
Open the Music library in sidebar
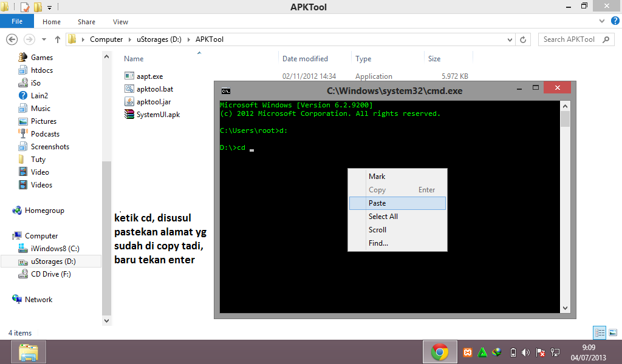coord(41,109)
